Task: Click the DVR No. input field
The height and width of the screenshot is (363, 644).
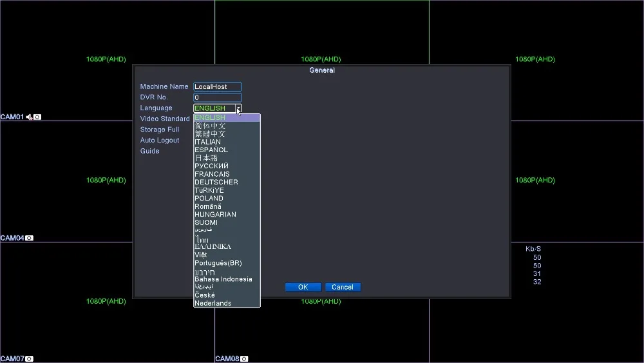Action: [217, 97]
